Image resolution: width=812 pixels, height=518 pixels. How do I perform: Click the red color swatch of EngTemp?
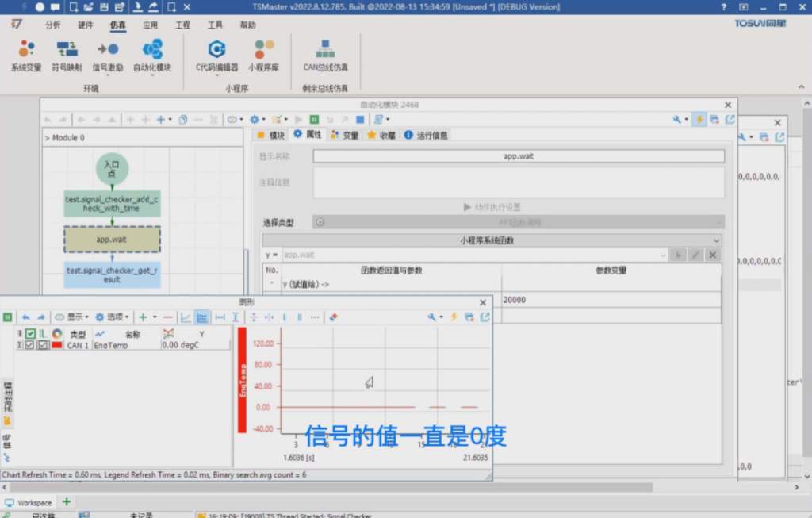pyautogui.click(x=57, y=345)
